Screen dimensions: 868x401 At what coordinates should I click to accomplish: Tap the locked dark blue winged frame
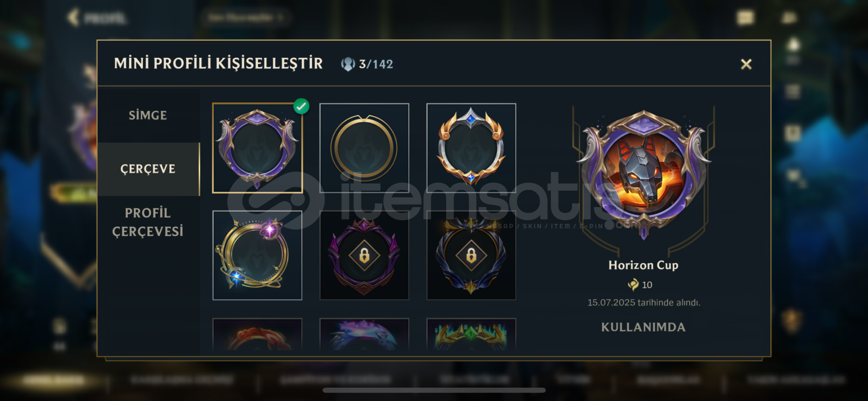471,255
